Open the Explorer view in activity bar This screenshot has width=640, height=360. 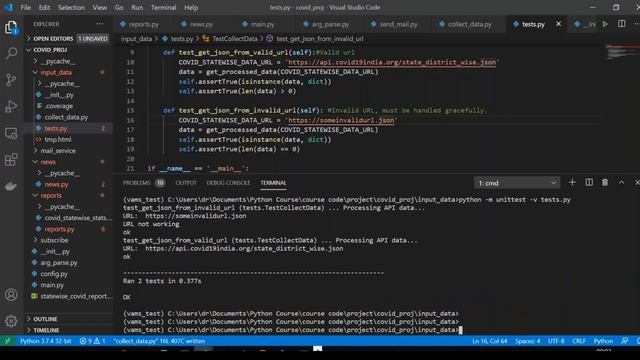(11, 28)
